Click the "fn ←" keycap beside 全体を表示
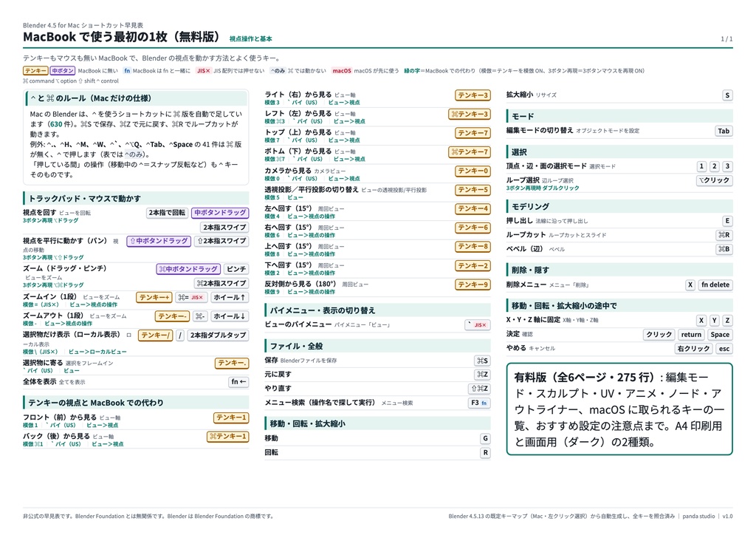Screen dimensions: 756x535 coord(238,381)
